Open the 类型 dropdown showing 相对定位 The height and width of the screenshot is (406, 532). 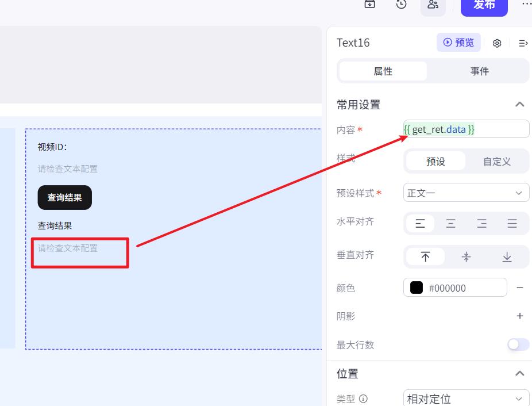tap(466, 399)
